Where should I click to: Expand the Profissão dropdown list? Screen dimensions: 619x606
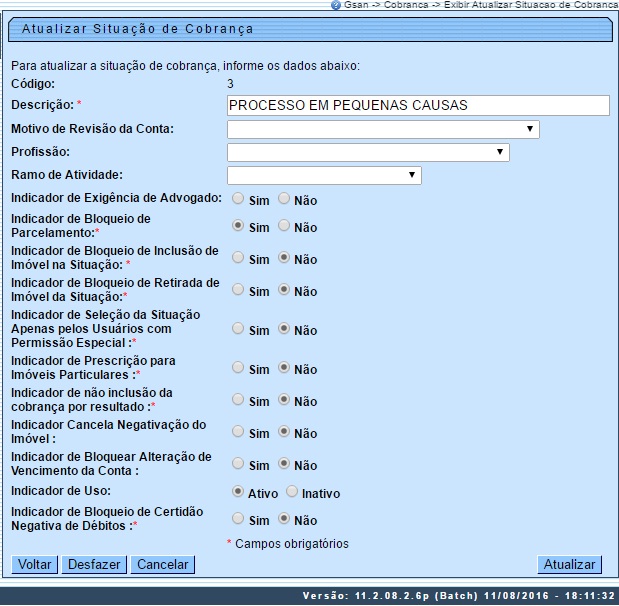[x=368, y=152]
